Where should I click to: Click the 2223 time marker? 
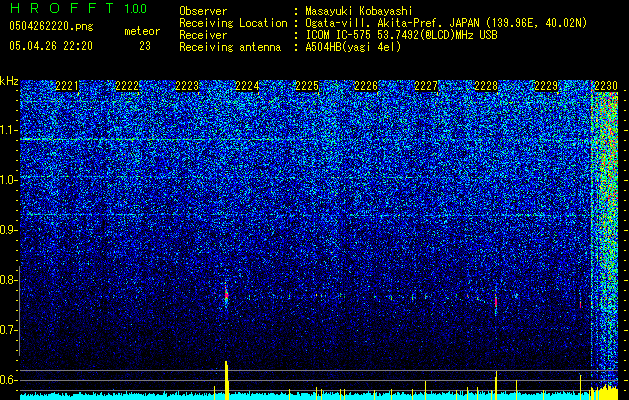pos(187,86)
